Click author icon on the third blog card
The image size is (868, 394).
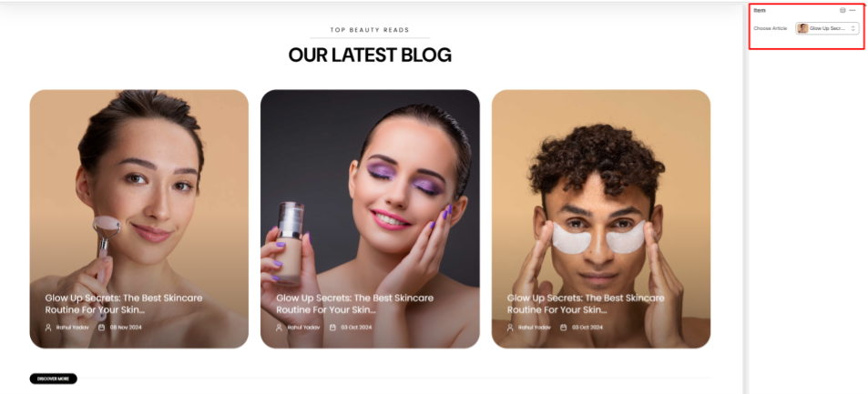pos(510,327)
